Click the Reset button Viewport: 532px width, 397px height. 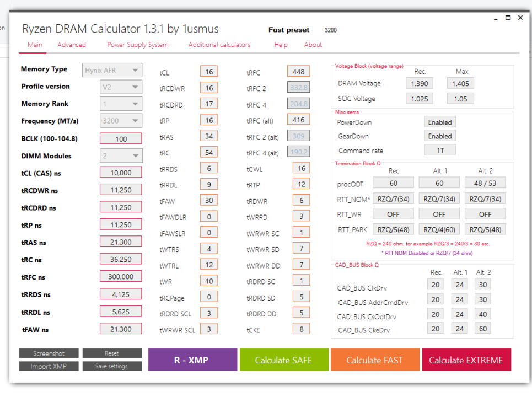coord(112,353)
